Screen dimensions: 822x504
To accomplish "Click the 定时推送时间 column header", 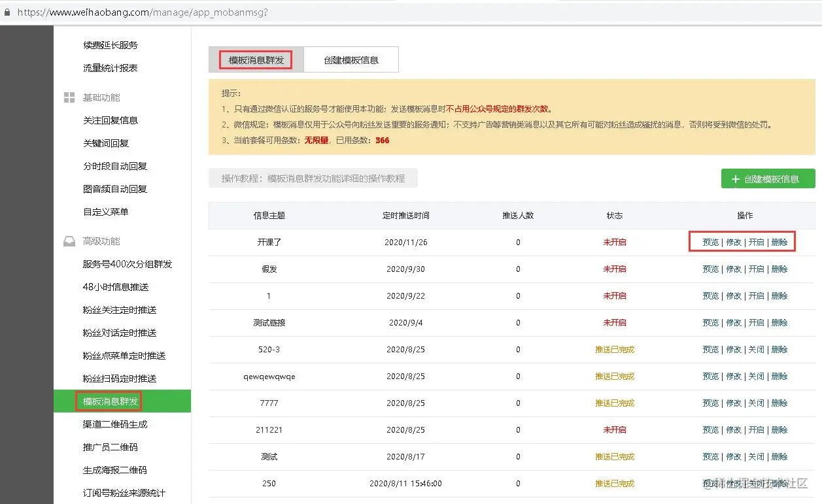I will pyautogui.click(x=406, y=215).
